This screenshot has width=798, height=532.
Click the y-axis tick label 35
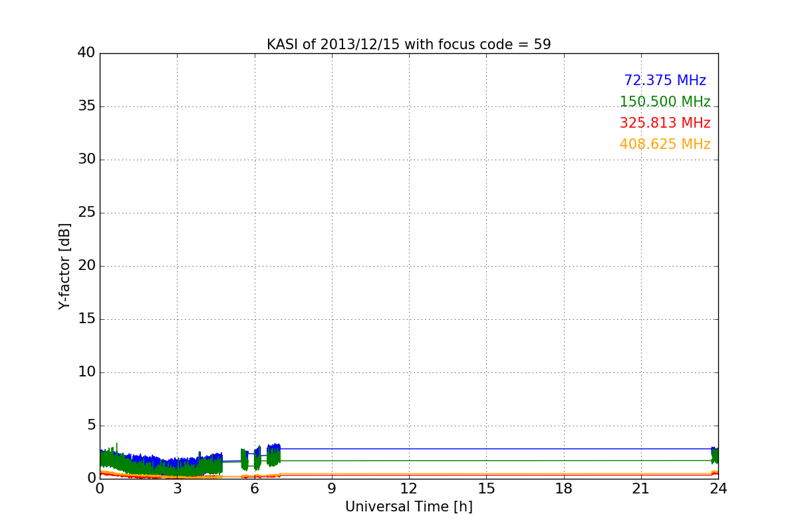point(86,106)
